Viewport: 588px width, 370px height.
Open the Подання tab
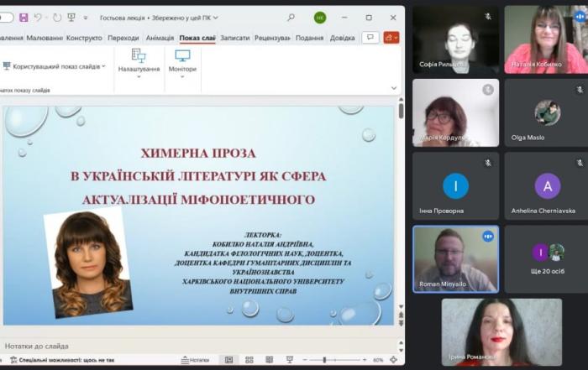[309, 38]
